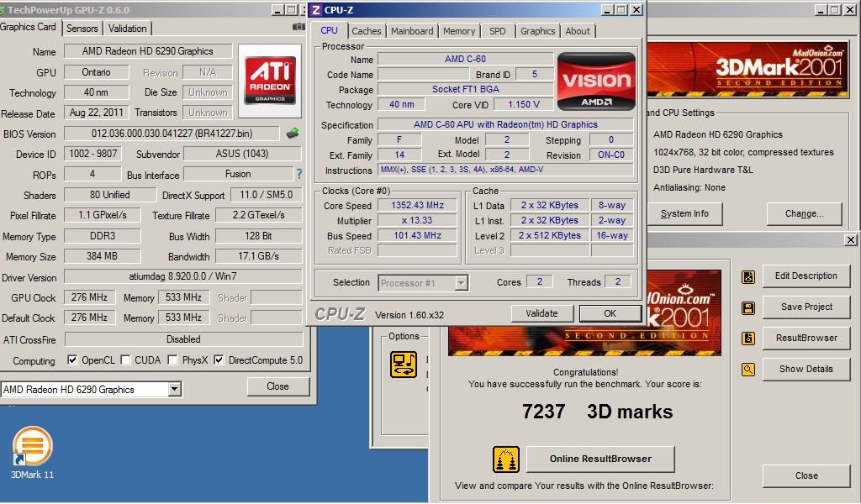Click the Bus Interface question mark icon
The width and height of the screenshot is (861, 504).
(299, 174)
